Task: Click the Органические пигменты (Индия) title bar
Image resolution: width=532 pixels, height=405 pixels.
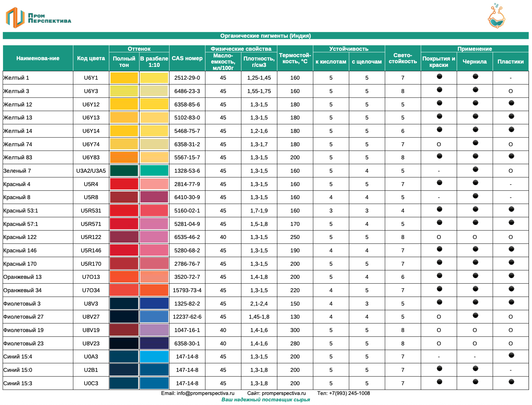Action: tap(265, 36)
